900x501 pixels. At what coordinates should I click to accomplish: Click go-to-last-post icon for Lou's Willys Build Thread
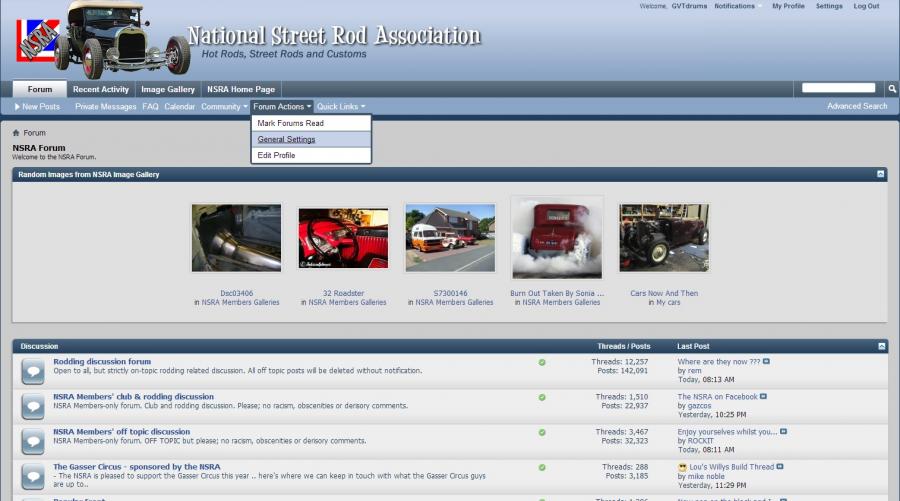pyautogui.click(x=780, y=467)
